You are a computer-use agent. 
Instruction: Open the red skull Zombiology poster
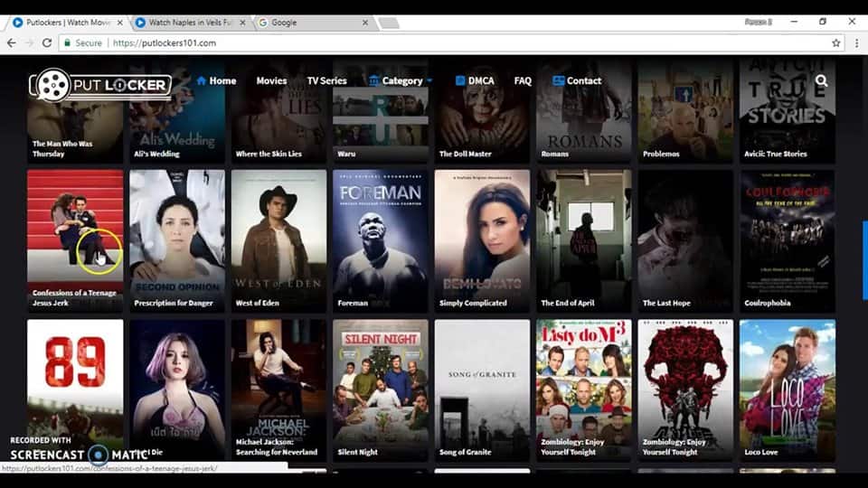click(x=685, y=390)
